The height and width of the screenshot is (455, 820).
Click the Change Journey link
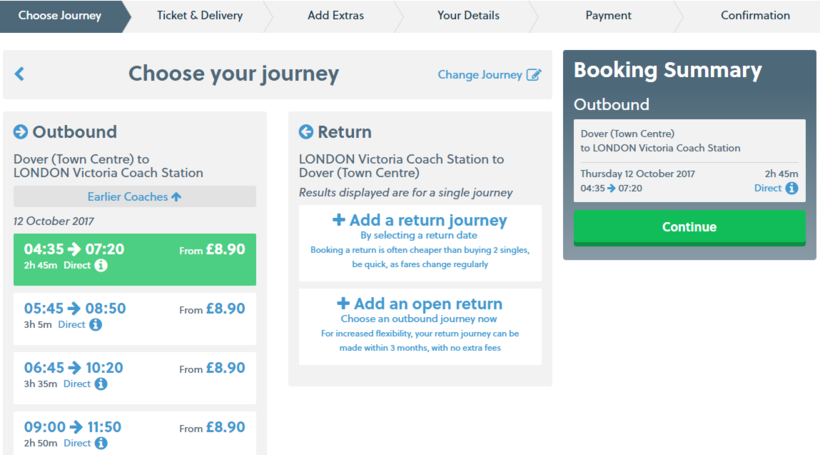[x=480, y=75]
